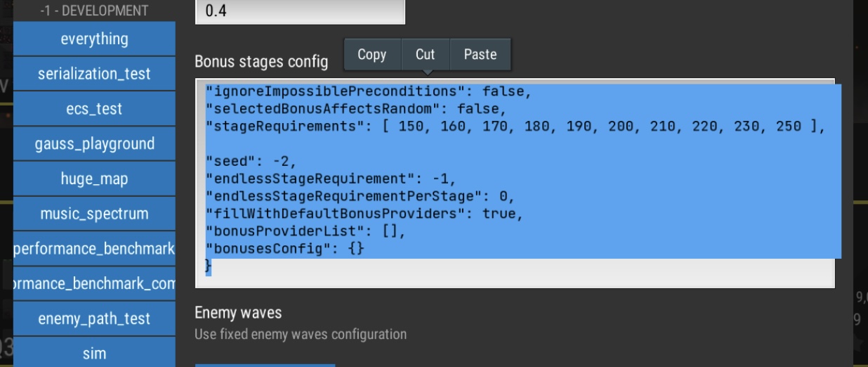The width and height of the screenshot is (868, 367).
Task: Open the second performance_benchmark_com level entry
Action: (94, 284)
